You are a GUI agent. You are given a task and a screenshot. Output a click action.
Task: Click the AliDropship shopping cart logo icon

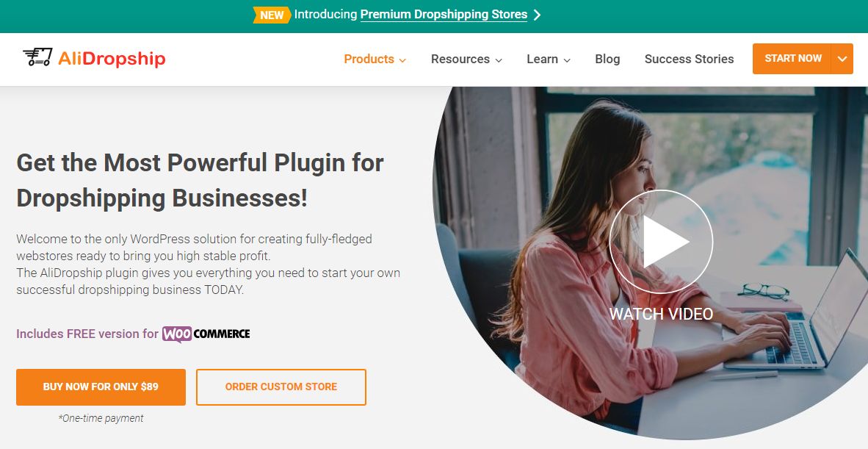[x=37, y=57]
